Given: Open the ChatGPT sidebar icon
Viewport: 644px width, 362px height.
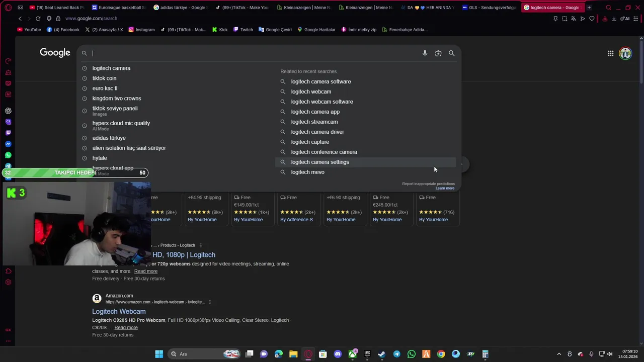Looking at the screenshot, I should (x=8, y=111).
